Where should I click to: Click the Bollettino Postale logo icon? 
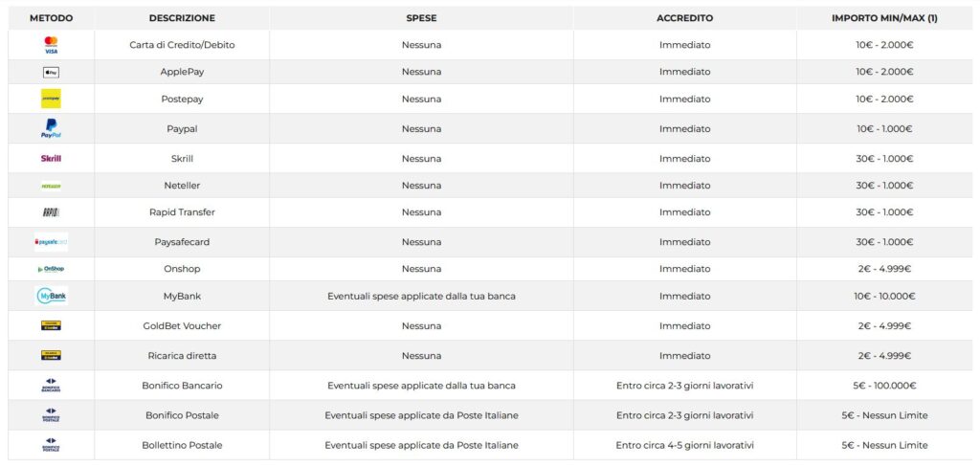click(51, 445)
